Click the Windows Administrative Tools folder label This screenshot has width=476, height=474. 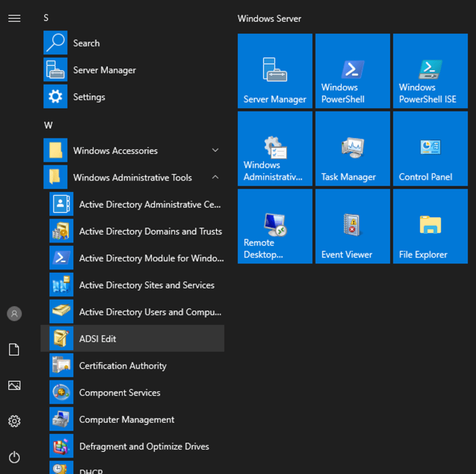(133, 178)
